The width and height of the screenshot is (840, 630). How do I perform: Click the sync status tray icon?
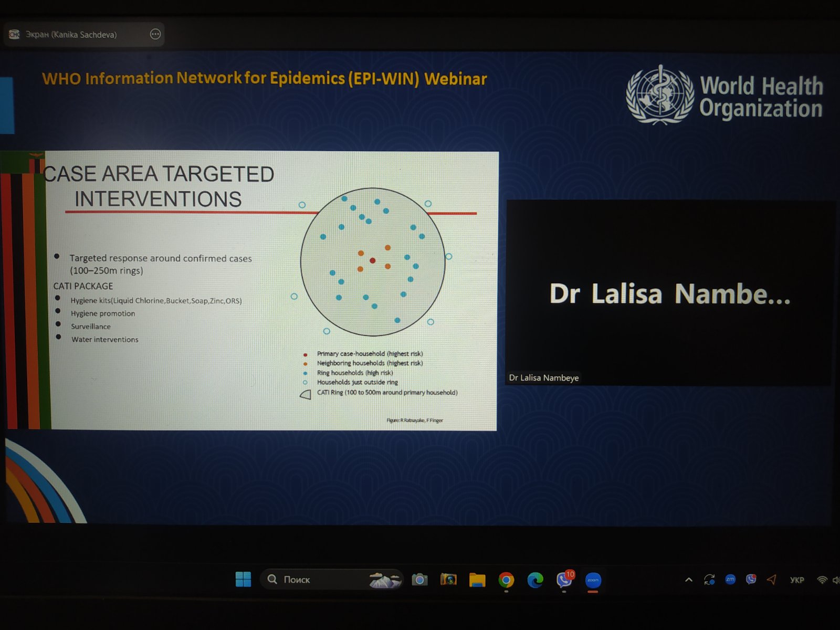click(x=709, y=580)
